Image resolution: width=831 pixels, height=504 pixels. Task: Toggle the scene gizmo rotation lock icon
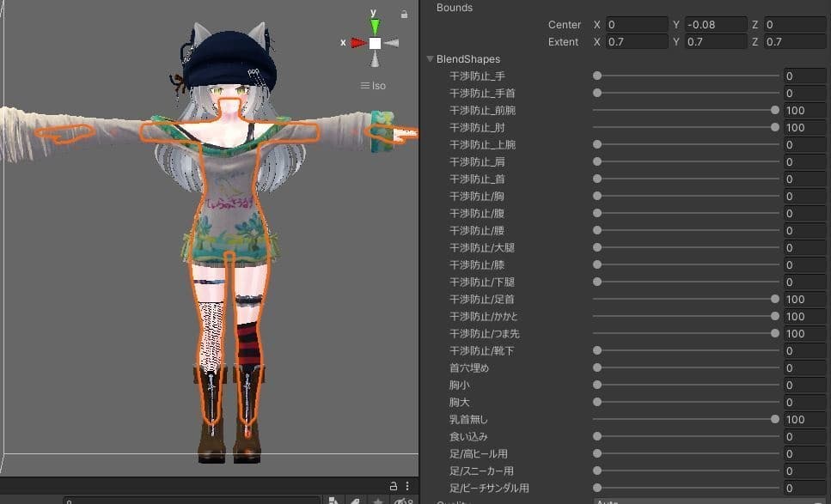(404, 14)
